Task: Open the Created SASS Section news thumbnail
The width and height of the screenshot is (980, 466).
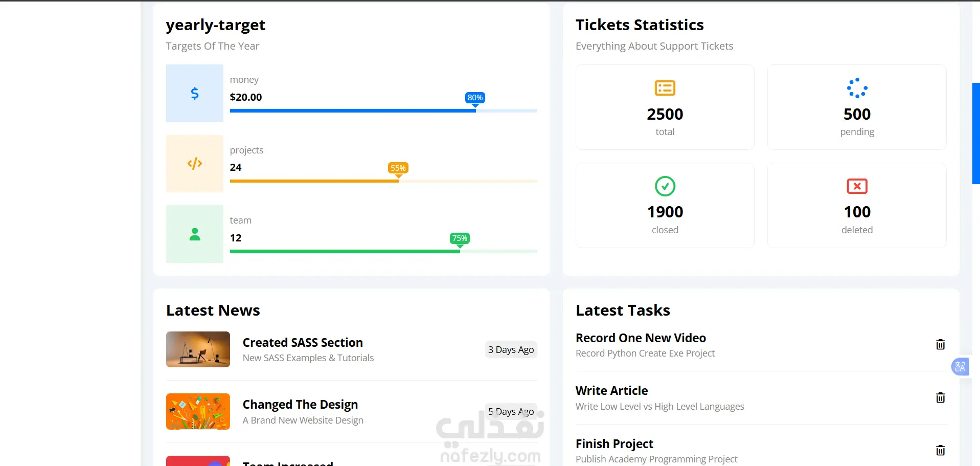Action: (198, 349)
